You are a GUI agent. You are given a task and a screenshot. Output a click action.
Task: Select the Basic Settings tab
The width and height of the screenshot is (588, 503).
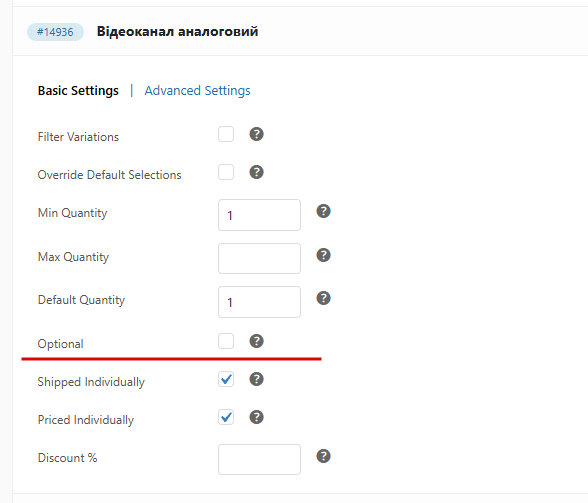point(78,90)
